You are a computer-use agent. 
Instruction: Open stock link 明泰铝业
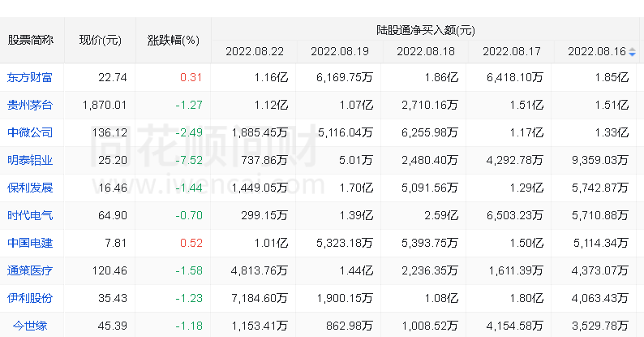(29, 160)
